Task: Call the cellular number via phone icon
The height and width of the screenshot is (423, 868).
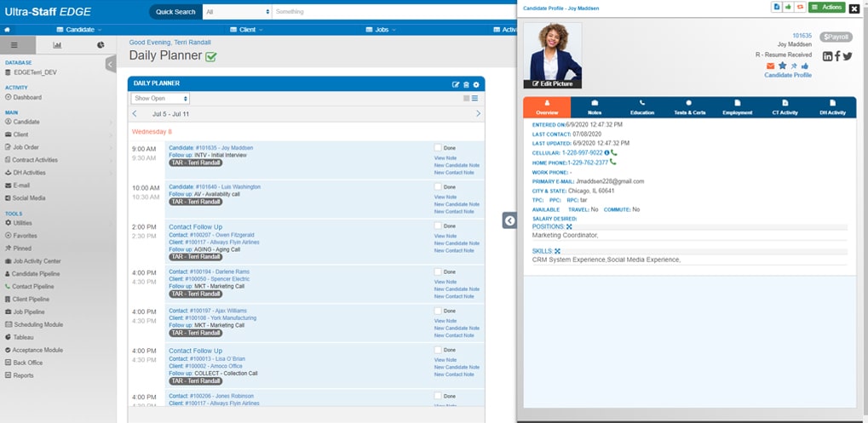Action: point(614,152)
